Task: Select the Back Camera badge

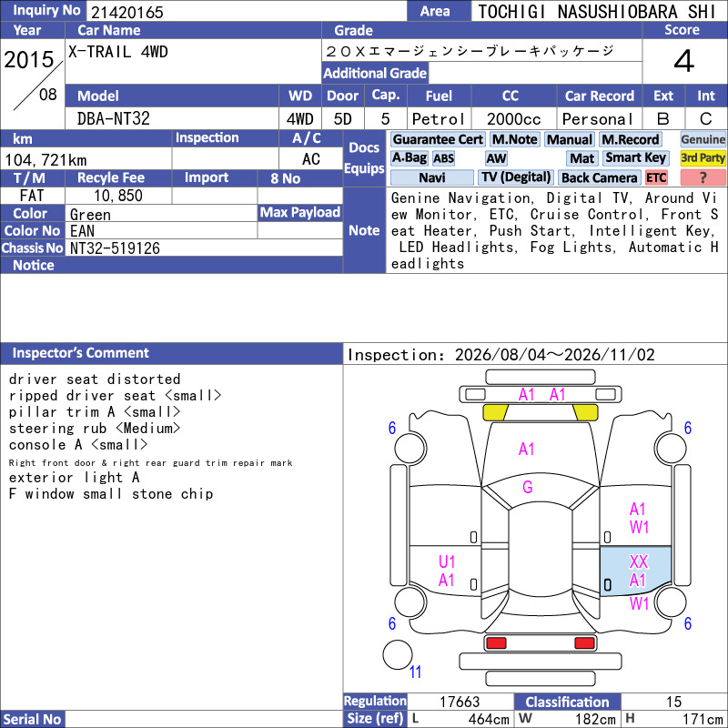Action: pyautogui.click(x=599, y=177)
